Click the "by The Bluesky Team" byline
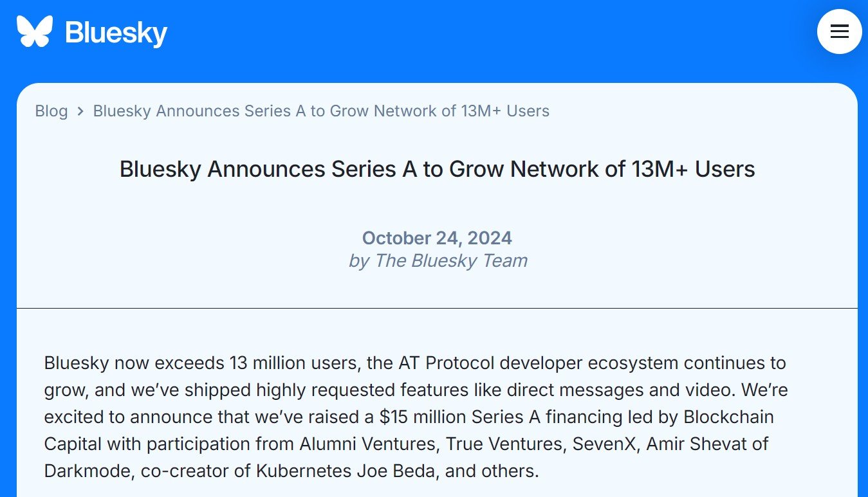The height and width of the screenshot is (497, 868). tap(438, 260)
